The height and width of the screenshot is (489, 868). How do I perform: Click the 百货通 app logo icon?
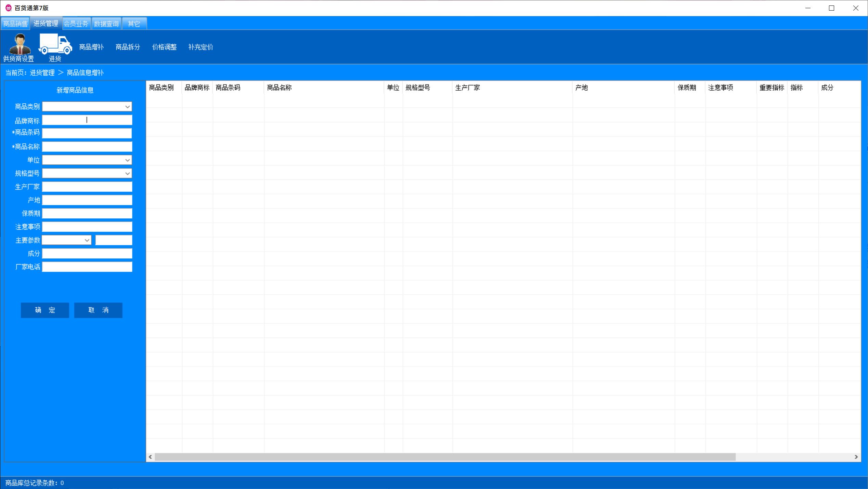click(9, 8)
